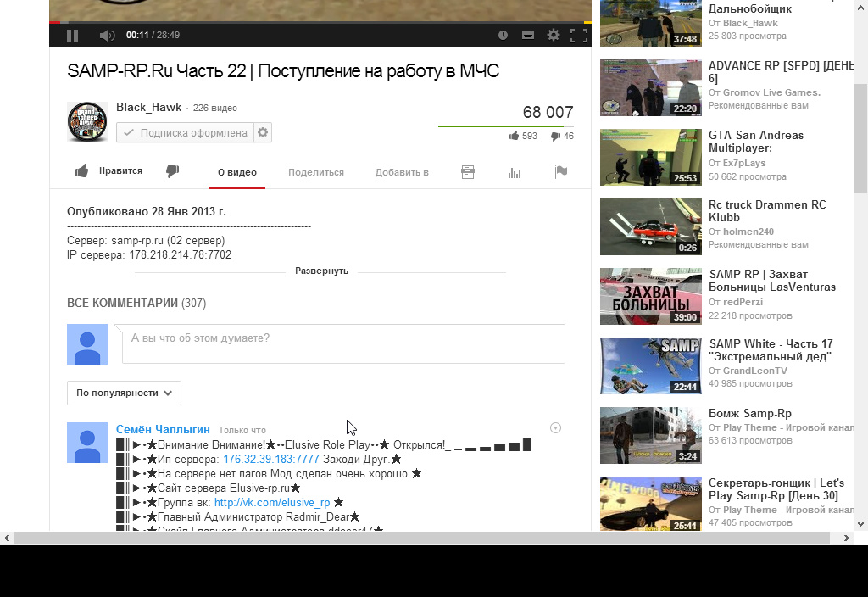This screenshot has width=868, height=597.
Task: Click the '226 видео' count text
Action: click(214, 108)
